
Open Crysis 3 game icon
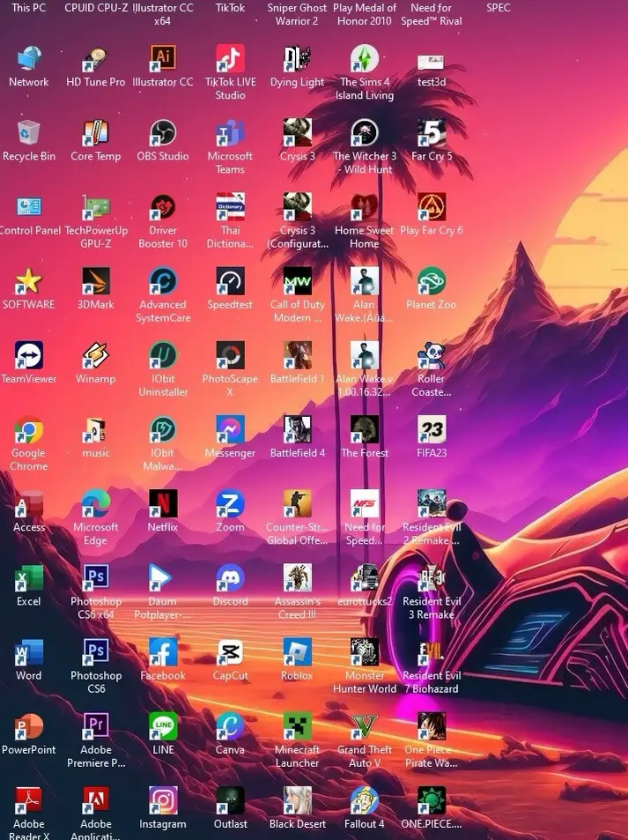(297, 133)
